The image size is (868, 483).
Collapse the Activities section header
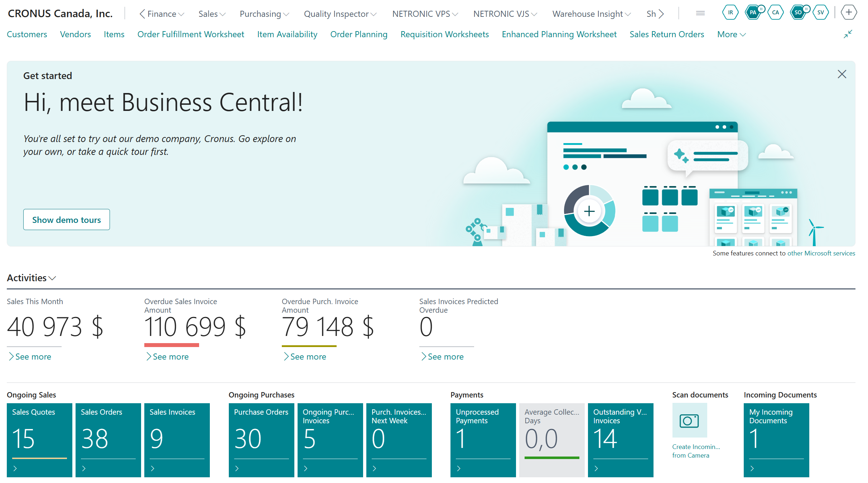tap(32, 278)
